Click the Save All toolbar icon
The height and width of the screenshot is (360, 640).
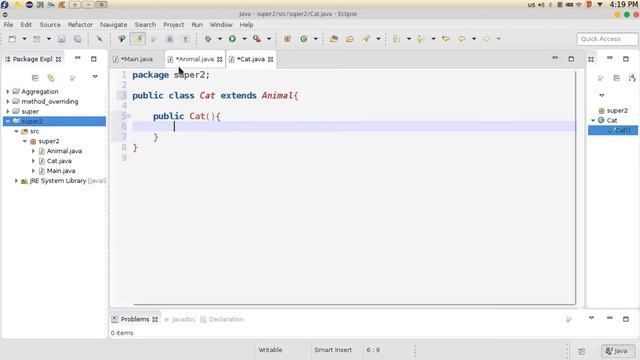click(77, 39)
